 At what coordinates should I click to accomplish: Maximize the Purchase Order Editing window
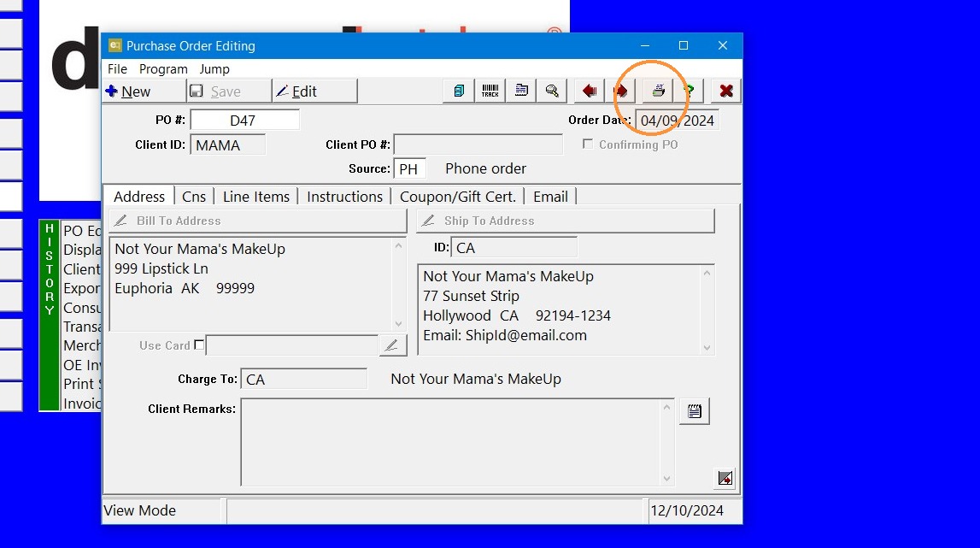click(x=684, y=45)
